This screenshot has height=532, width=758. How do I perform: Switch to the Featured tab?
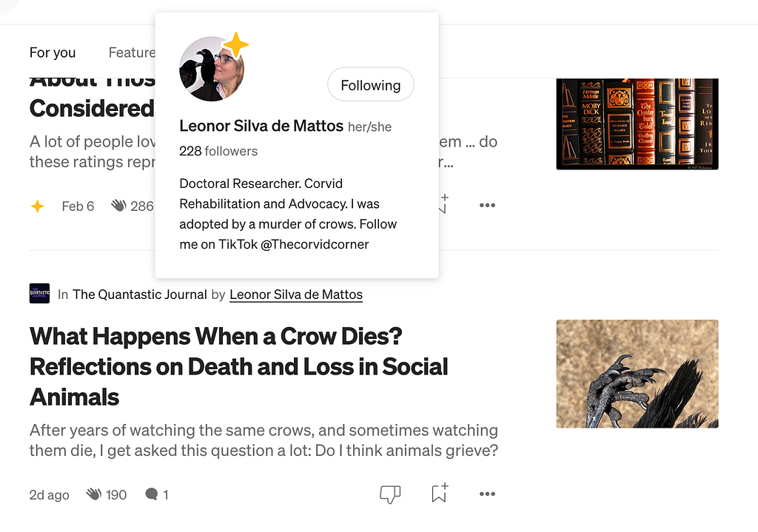coord(132,53)
